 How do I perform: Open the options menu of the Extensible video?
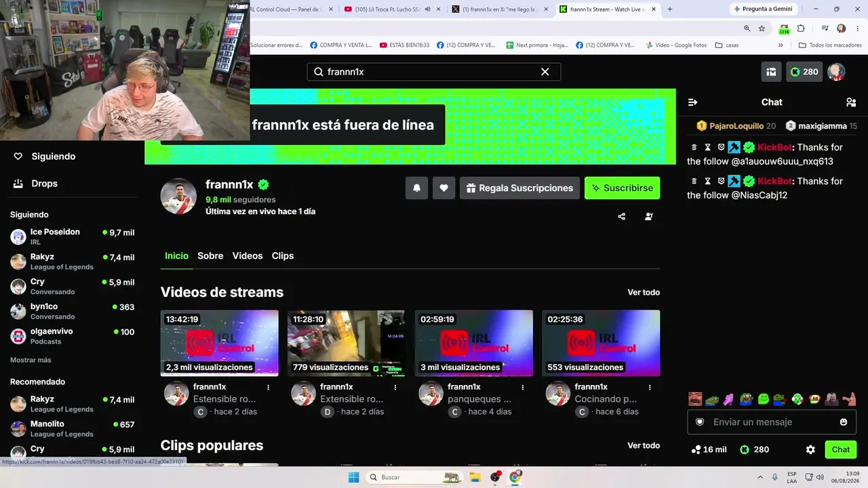pos(395,388)
